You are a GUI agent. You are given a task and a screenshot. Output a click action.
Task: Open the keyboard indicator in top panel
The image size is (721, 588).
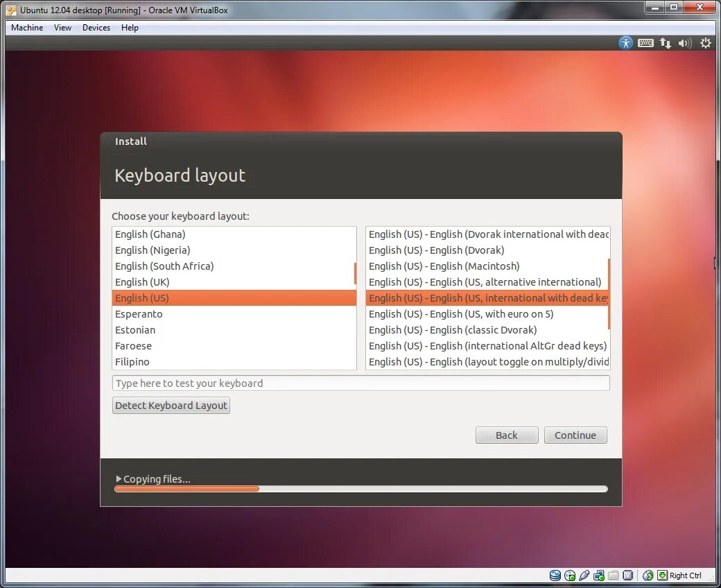[x=645, y=43]
